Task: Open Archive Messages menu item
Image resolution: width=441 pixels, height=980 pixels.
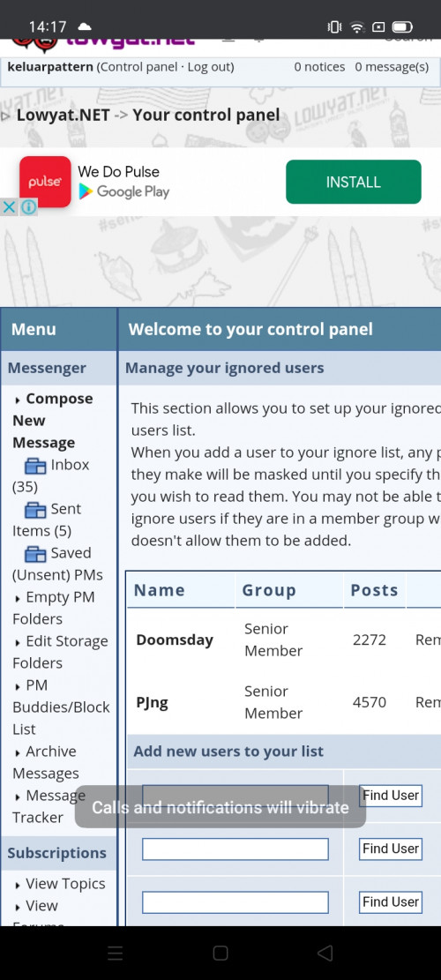Action: (46, 762)
